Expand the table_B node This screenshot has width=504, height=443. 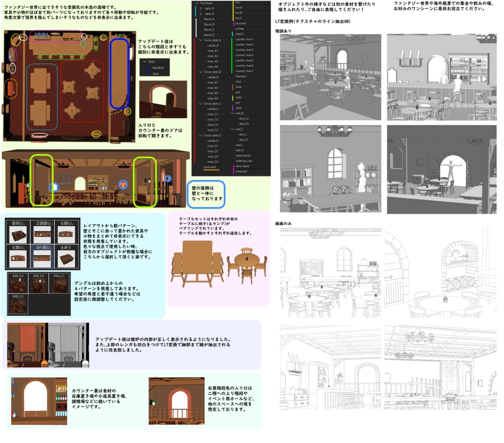coord(200,8)
